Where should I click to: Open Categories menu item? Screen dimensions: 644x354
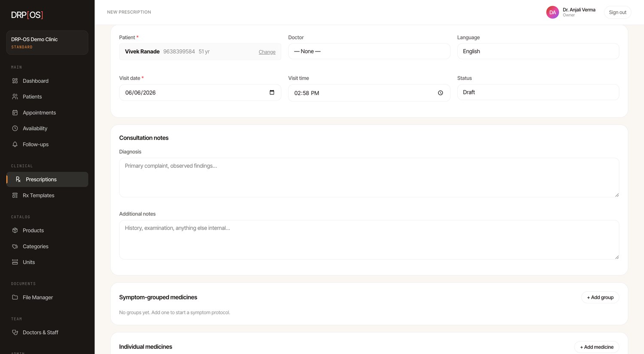47,246
